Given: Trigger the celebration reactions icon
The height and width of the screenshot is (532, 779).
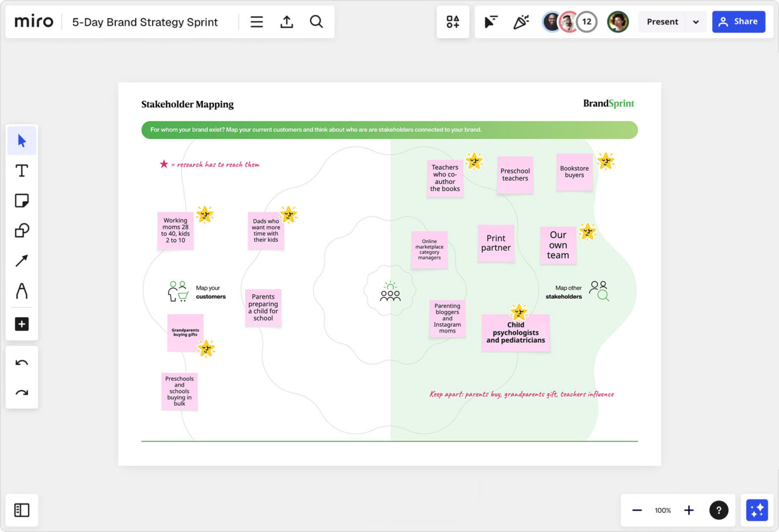Looking at the screenshot, I should click(x=521, y=22).
